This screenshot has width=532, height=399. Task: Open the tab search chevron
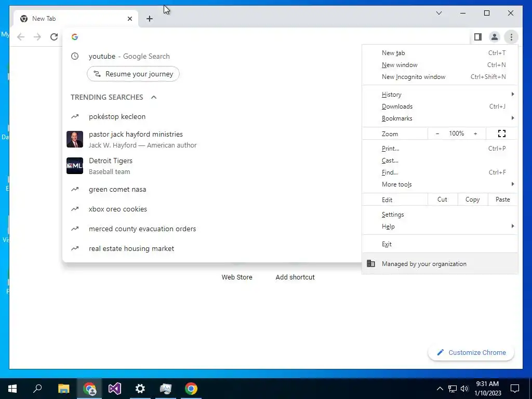click(438, 13)
